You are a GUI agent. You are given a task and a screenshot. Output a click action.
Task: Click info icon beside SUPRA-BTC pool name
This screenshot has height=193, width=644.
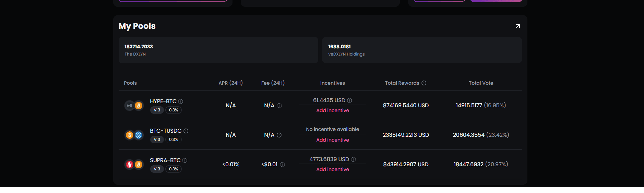(x=185, y=160)
